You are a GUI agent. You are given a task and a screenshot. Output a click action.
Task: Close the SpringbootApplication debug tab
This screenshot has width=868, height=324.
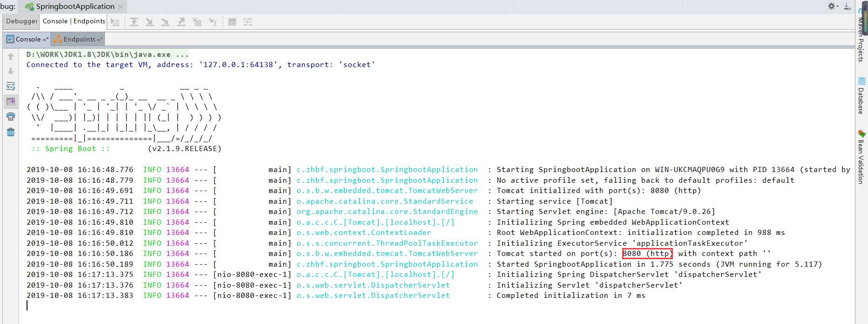coord(121,7)
